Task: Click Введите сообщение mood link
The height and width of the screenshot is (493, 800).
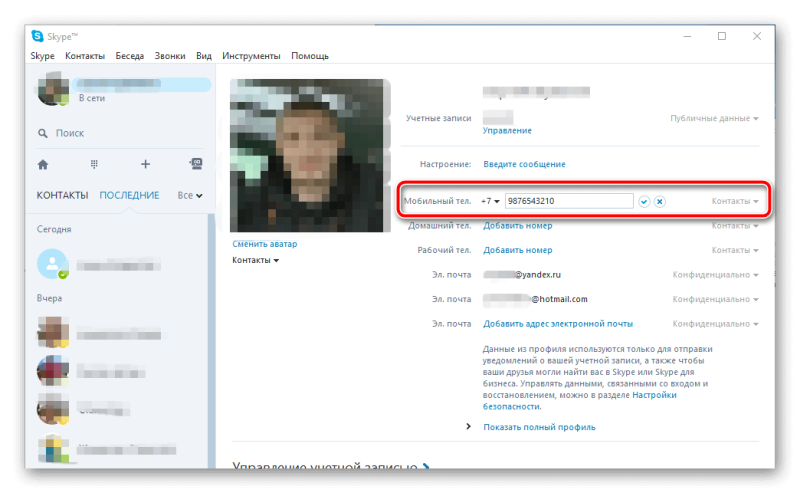Action: pos(524,164)
